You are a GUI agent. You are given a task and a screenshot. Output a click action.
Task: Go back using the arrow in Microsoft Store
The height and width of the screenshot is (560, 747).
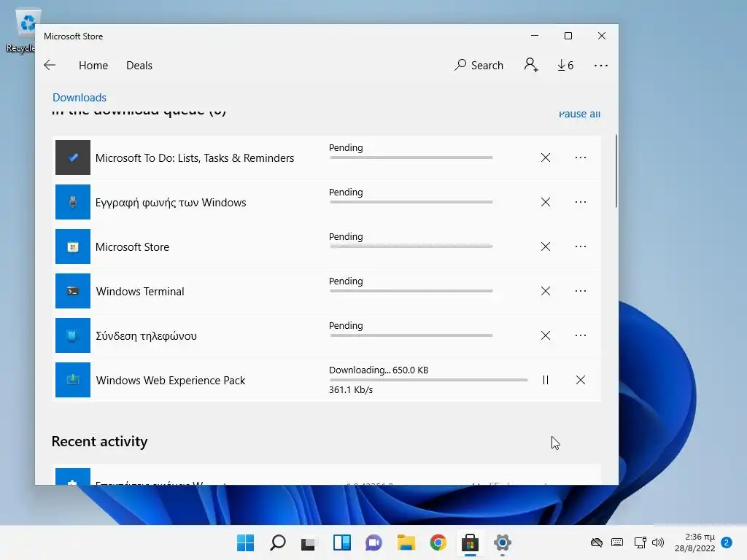(x=50, y=65)
